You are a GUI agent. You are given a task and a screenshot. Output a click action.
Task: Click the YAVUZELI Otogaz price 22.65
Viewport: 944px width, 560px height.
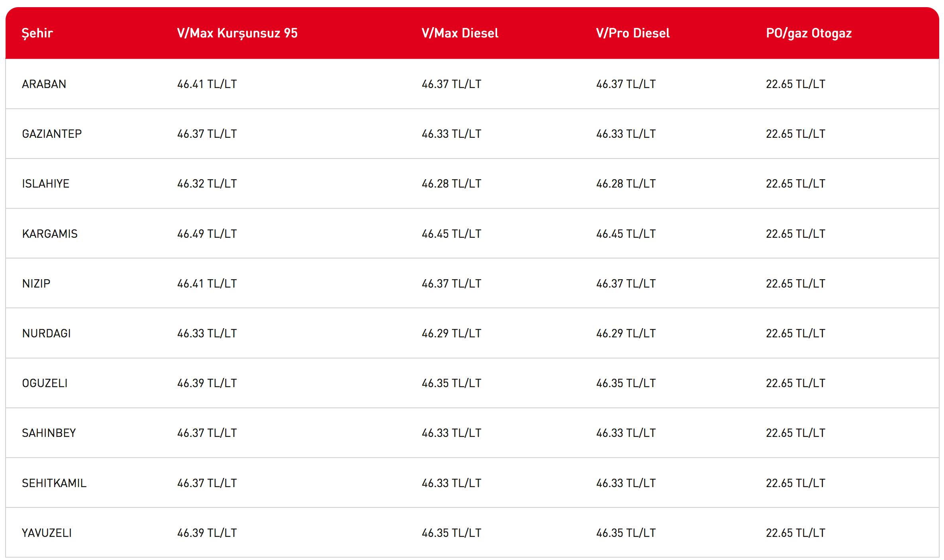(x=795, y=533)
